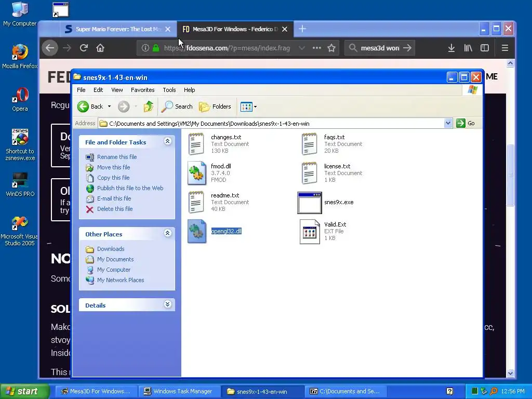
Task: Open the Tools menu in Explorer
Action: coord(169,90)
